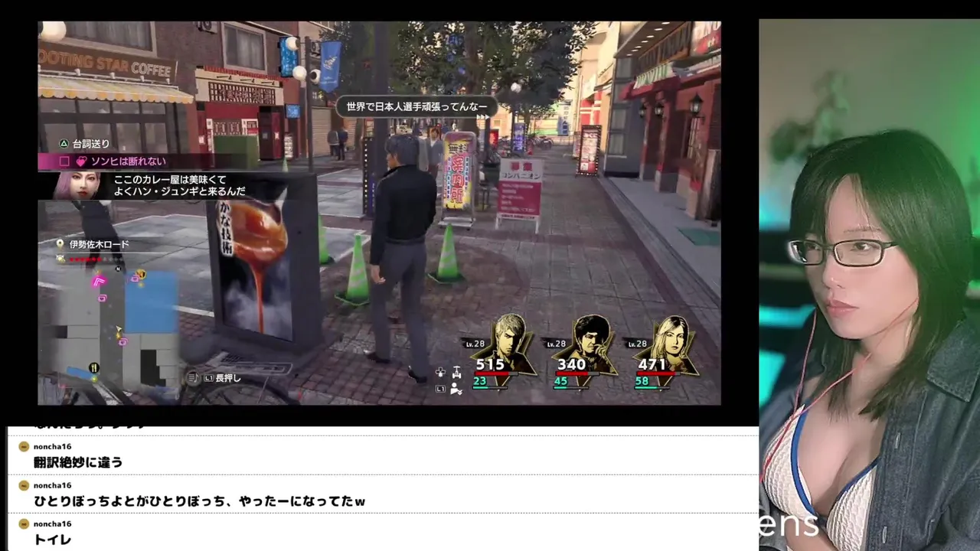Click the HP value 340

[x=571, y=364]
